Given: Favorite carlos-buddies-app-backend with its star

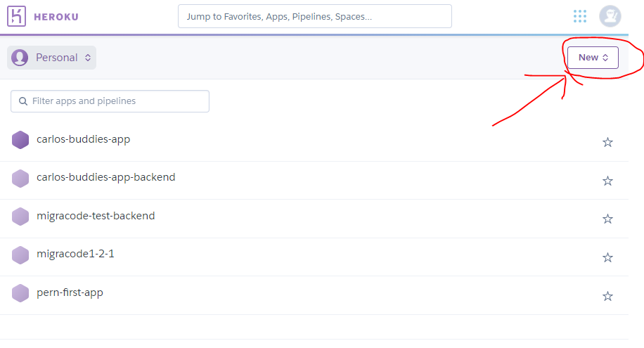Looking at the screenshot, I should (607, 181).
